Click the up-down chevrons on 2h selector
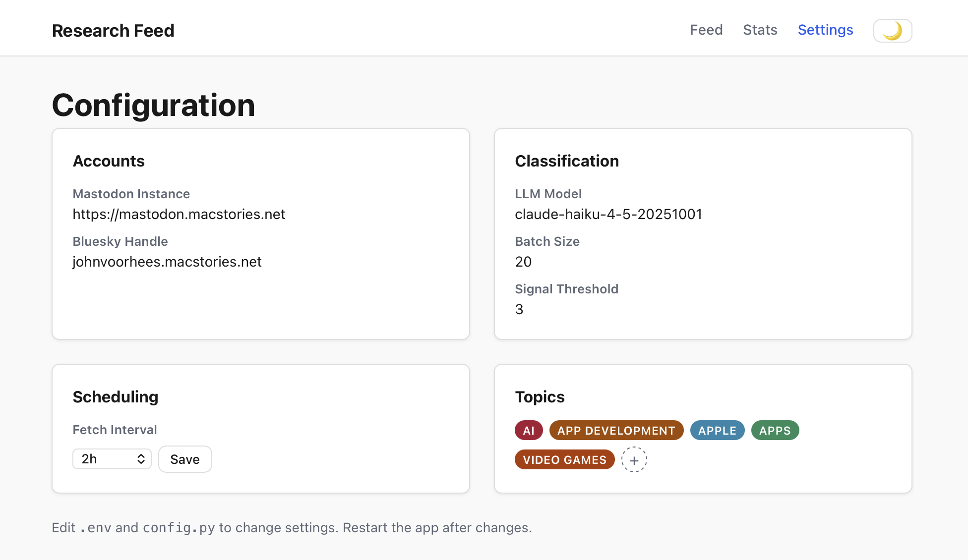Image resolution: width=968 pixels, height=560 pixels. coord(141,459)
